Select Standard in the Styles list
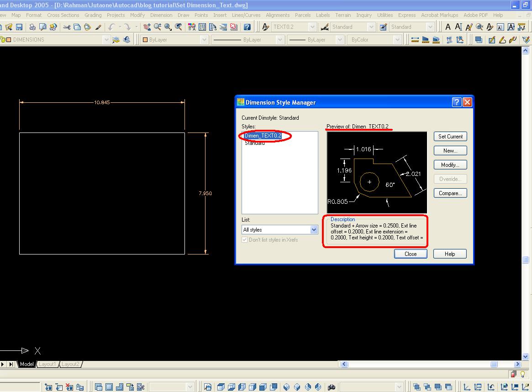This screenshot has width=532, height=392. pos(254,143)
